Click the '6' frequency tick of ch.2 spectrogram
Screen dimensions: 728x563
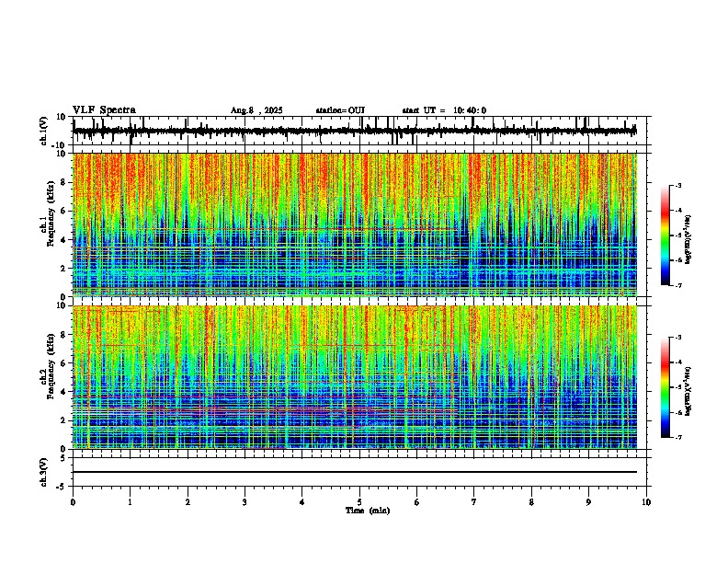[x=64, y=362]
